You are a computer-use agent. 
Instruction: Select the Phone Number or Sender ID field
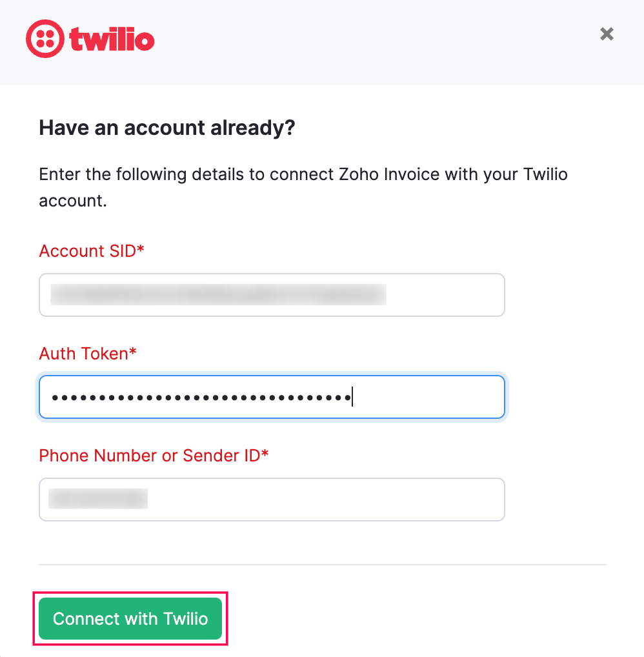tap(271, 500)
